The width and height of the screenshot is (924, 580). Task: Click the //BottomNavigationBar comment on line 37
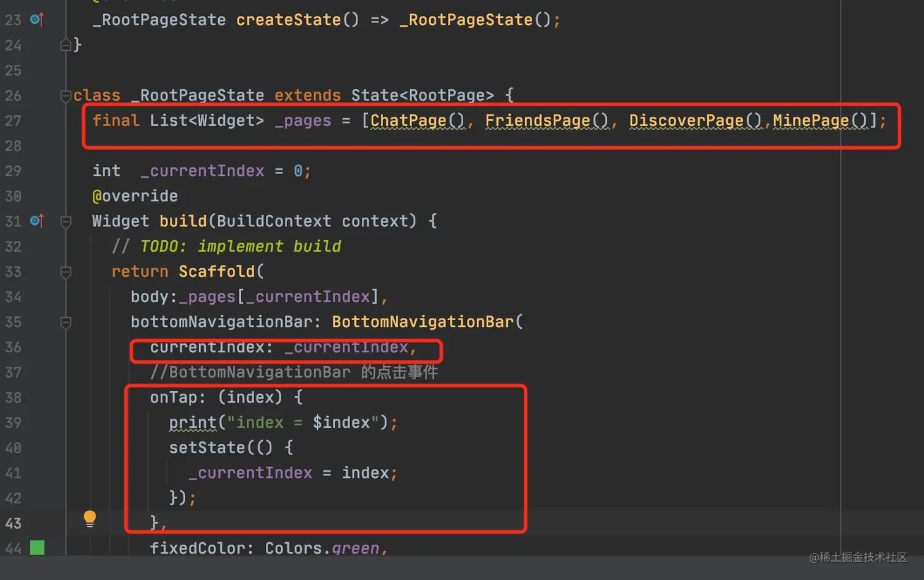(294, 372)
